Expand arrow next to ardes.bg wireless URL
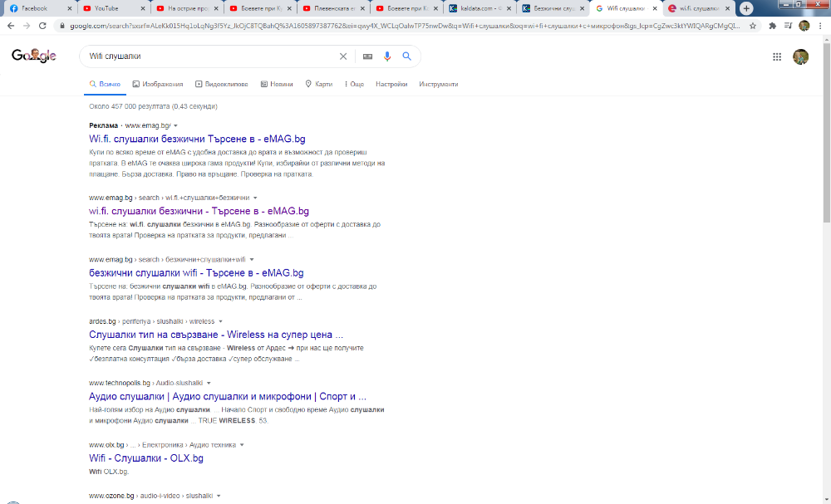The width and height of the screenshot is (831, 504). [x=220, y=321]
